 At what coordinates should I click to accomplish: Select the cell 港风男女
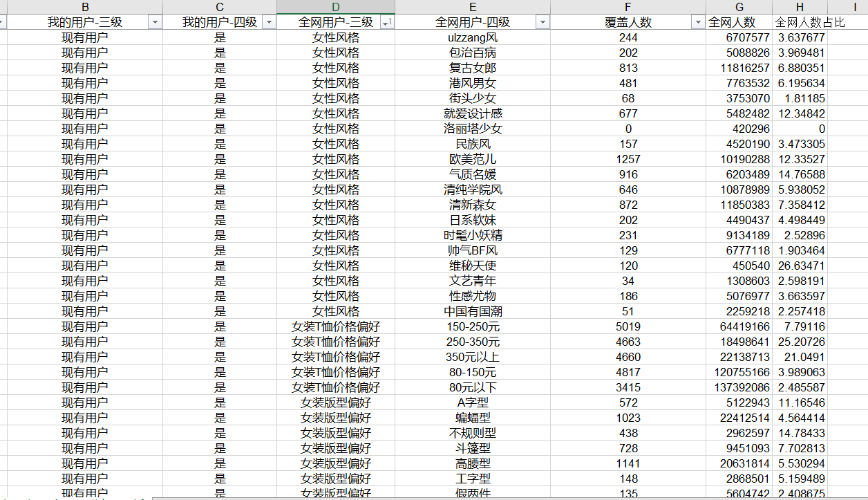(473, 83)
